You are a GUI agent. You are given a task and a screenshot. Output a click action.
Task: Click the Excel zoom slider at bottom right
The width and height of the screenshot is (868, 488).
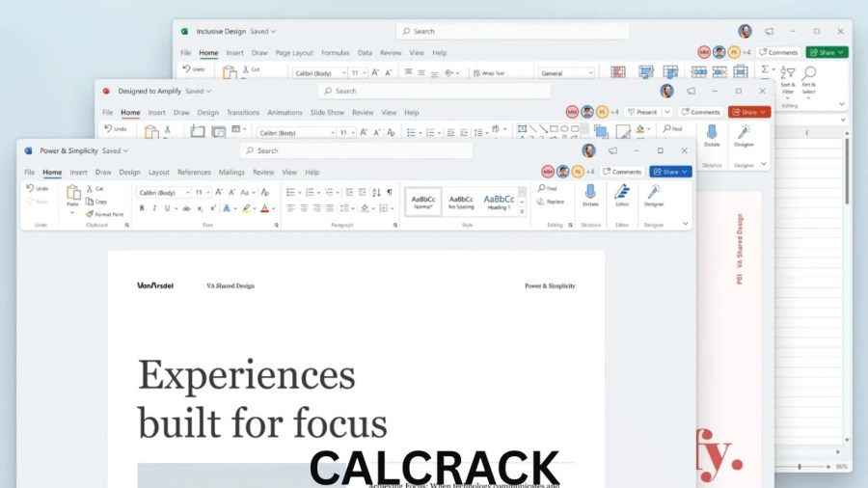point(800,467)
